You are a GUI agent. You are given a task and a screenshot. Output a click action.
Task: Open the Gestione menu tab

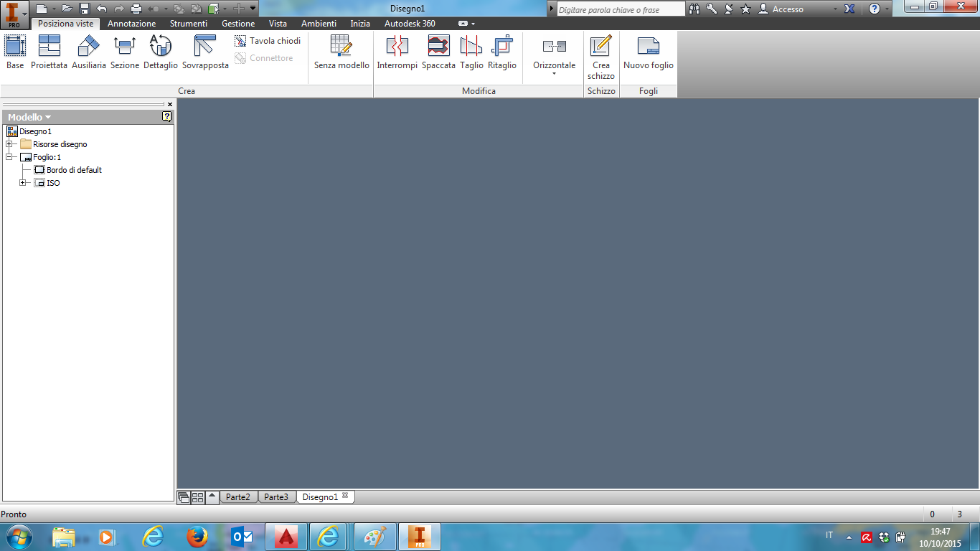237,23
